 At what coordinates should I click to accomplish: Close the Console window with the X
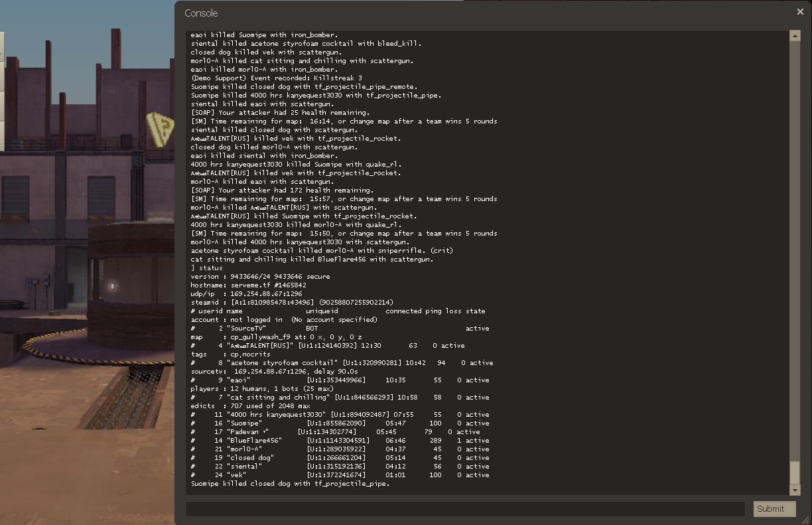pyautogui.click(x=799, y=12)
